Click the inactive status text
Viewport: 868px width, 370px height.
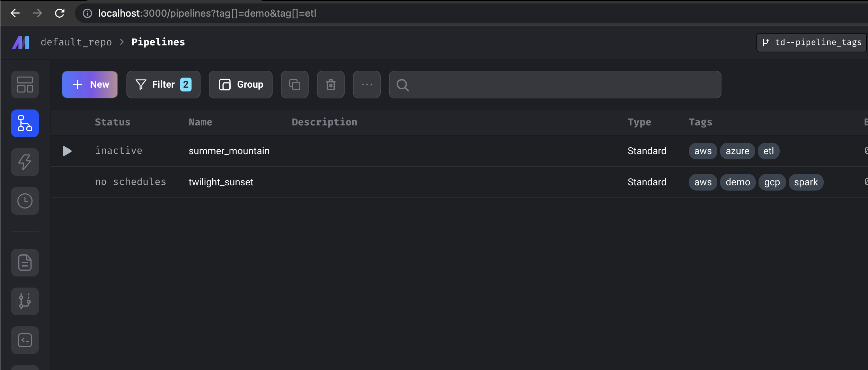[119, 151]
